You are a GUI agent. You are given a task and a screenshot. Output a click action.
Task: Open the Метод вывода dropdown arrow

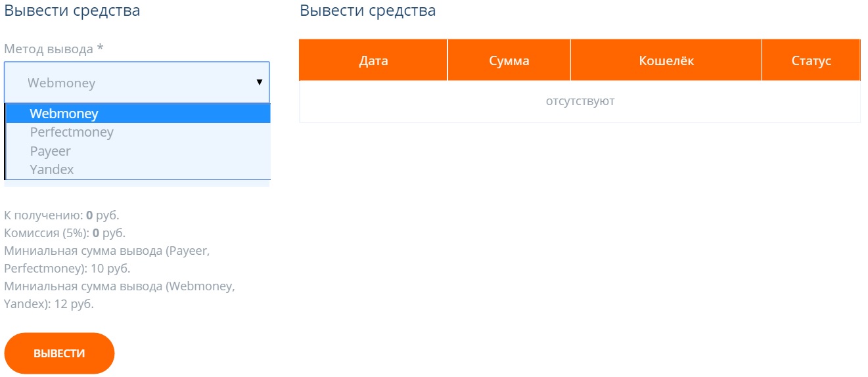click(x=260, y=82)
